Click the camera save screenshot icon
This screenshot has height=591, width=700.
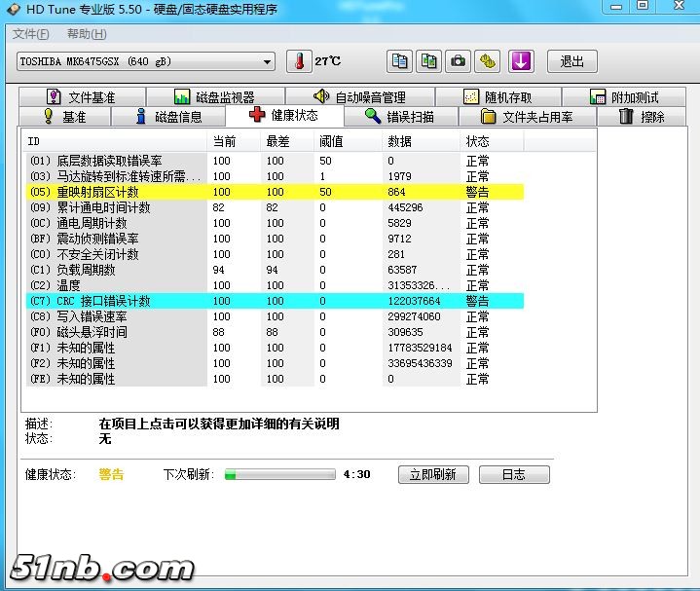[x=458, y=61]
